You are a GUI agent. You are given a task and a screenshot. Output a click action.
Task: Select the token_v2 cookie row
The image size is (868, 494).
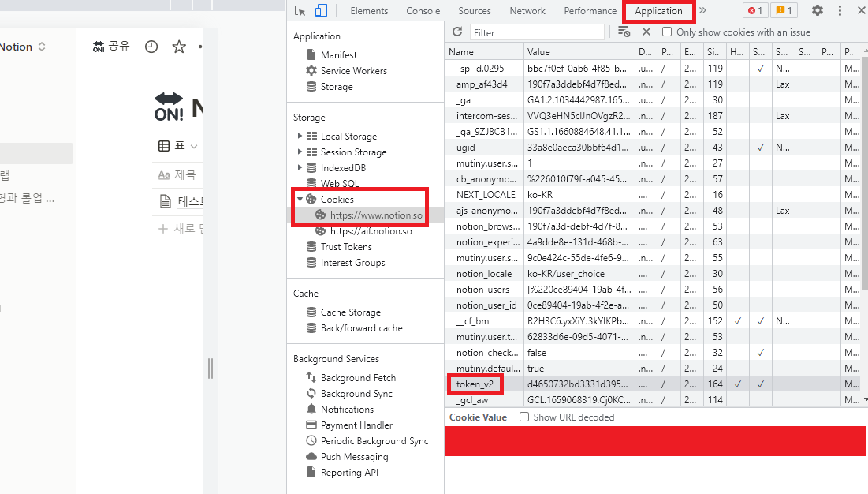(x=654, y=384)
